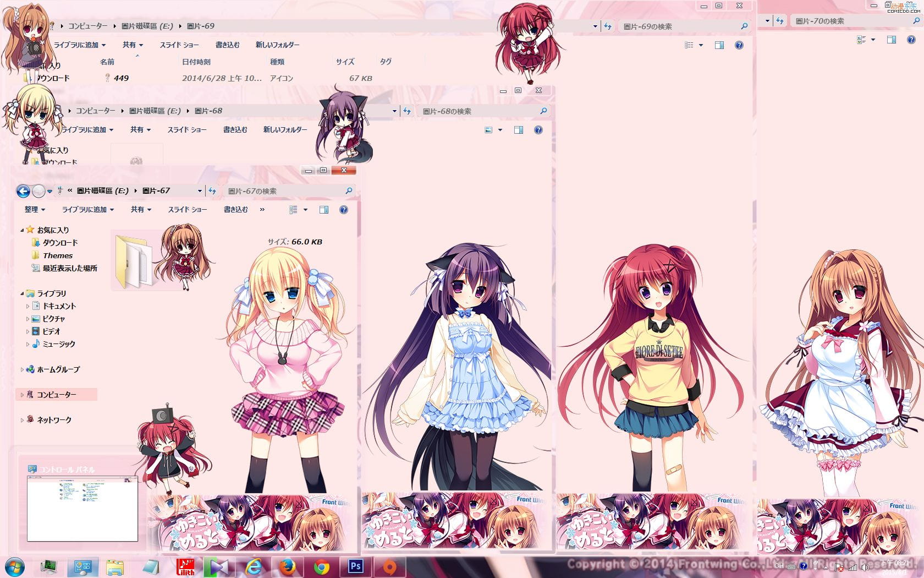Click 新しいフォルダー in the 圖片-69 window

pyautogui.click(x=277, y=45)
